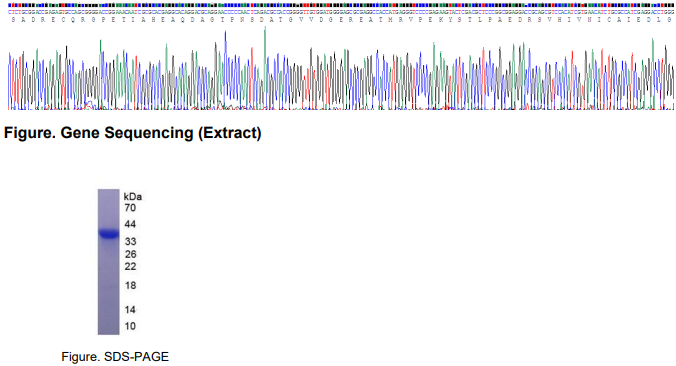Select the 'Figure. Gene Sequencing (Extract)' caption
The height and width of the screenshot is (366, 676).
[x=133, y=133]
